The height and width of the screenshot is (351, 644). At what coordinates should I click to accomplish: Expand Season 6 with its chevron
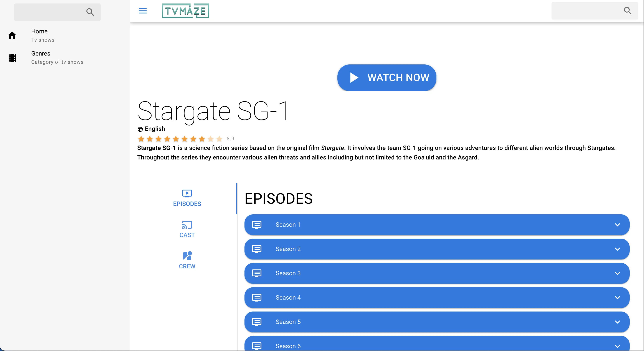617,346
